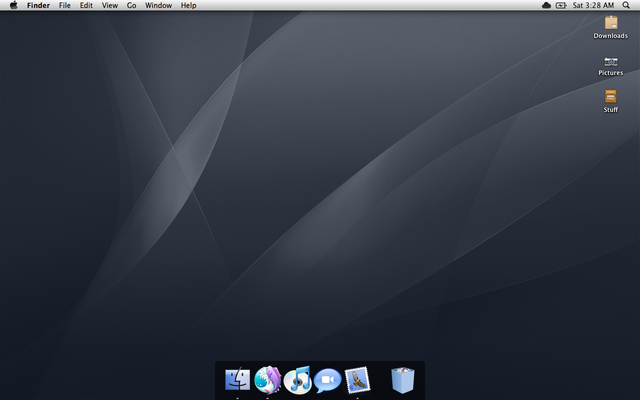Open the Window menu
Viewport: 640px width, 400px height.
click(x=158, y=5)
